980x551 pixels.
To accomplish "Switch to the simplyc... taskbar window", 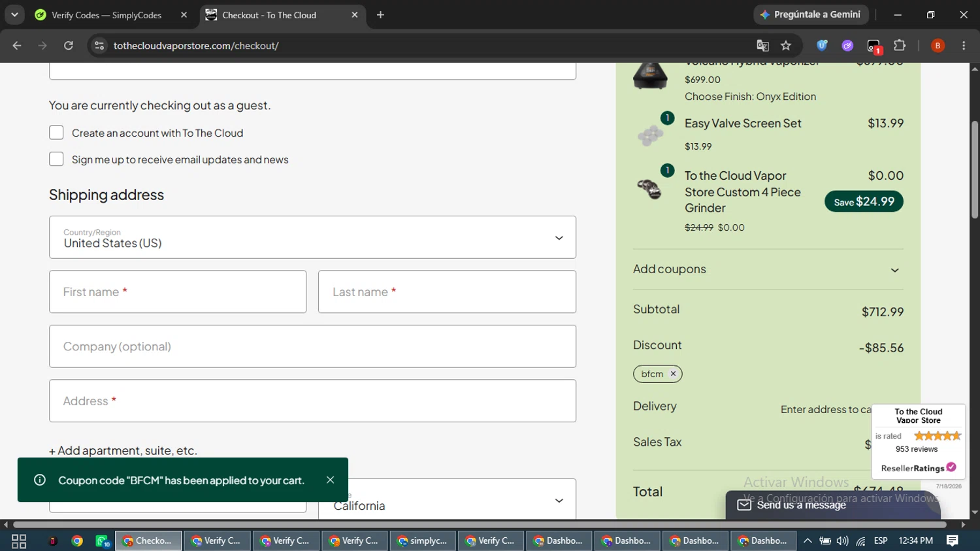I will point(423,541).
